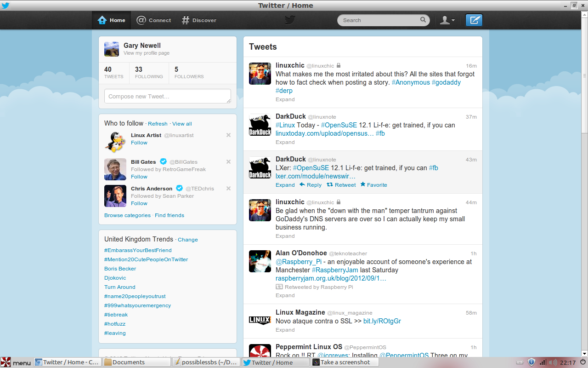Viewport: 588px width, 368px height.
Task: Open the Discover tab
Action: 199,20
